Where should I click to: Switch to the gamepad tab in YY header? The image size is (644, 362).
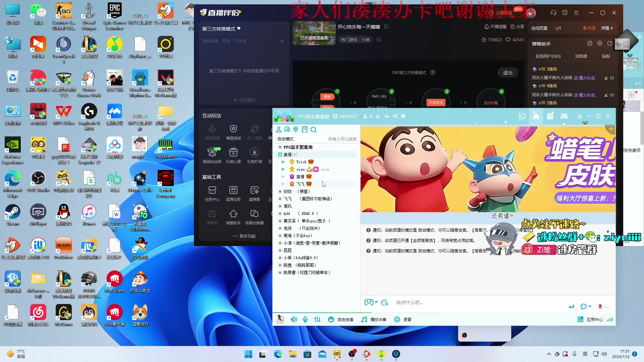pos(564,116)
